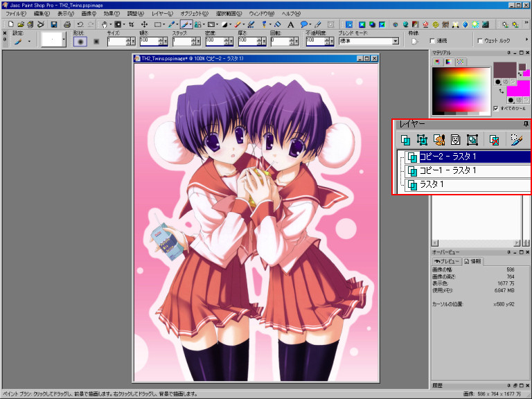Select the rectangular Selection tool
This screenshot has height=399, width=532.
point(157,24)
